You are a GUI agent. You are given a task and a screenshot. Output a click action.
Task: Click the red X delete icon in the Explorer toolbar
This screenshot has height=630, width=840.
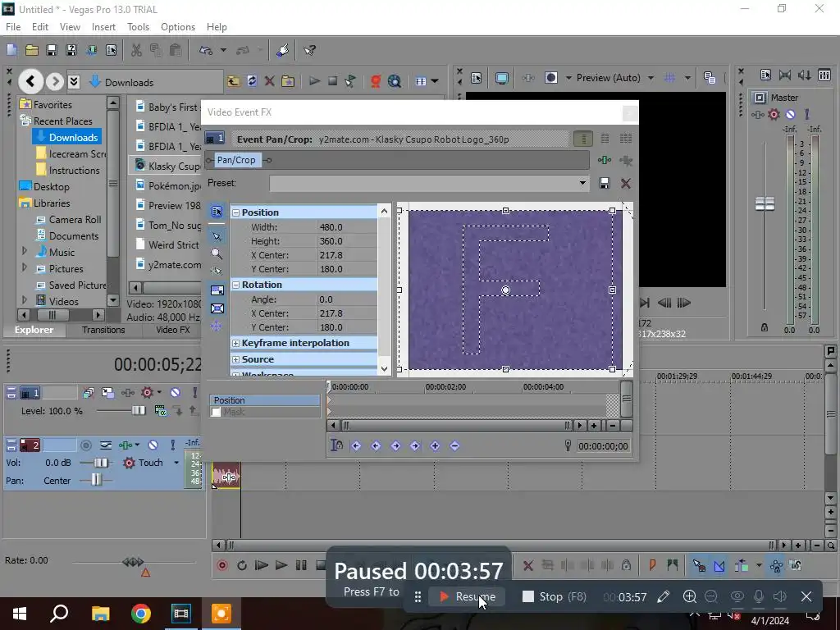click(x=269, y=81)
